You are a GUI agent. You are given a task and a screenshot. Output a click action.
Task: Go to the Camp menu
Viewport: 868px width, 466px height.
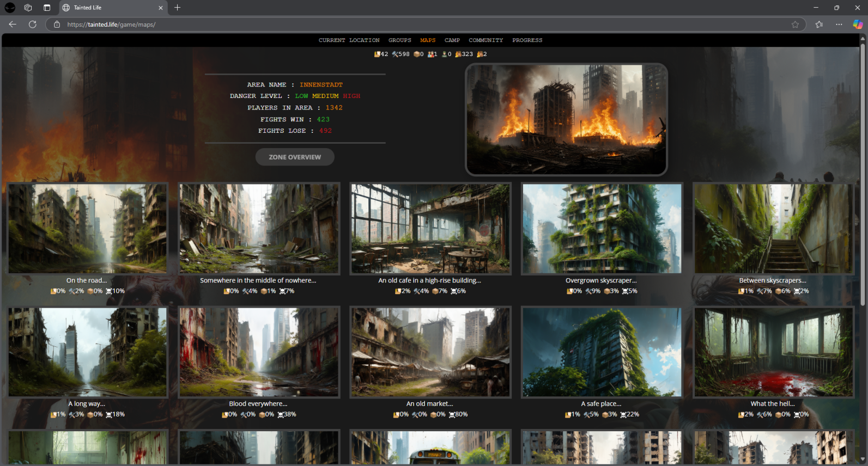pyautogui.click(x=452, y=40)
